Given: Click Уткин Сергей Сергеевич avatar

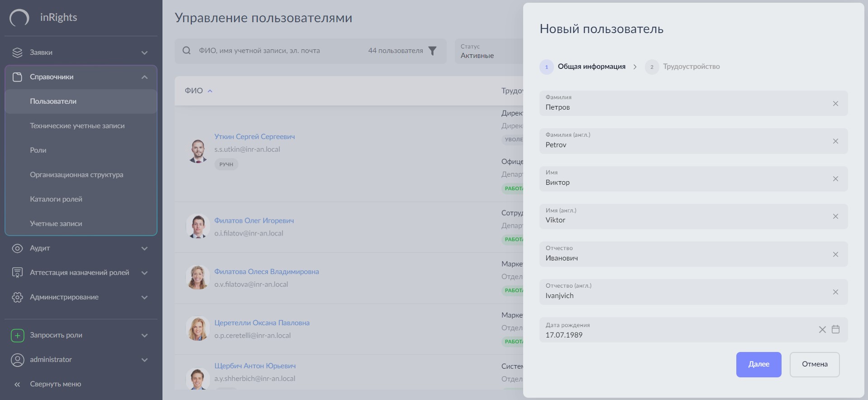Looking at the screenshot, I should pos(198,151).
